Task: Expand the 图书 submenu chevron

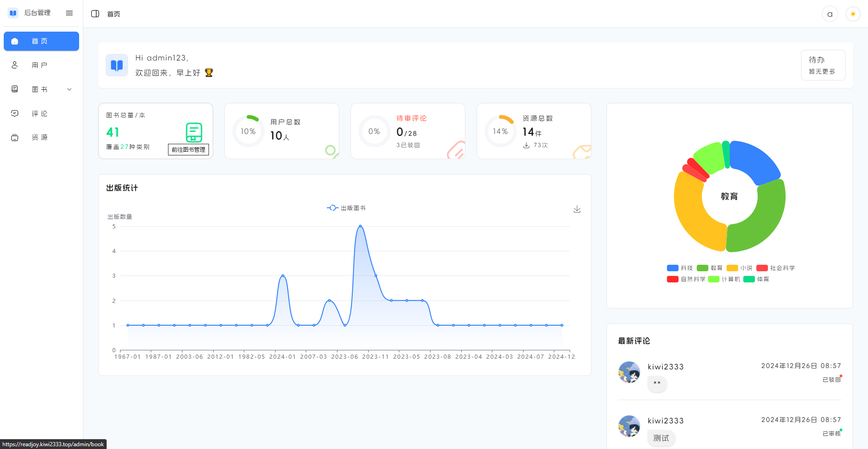Action: [x=69, y=89]
